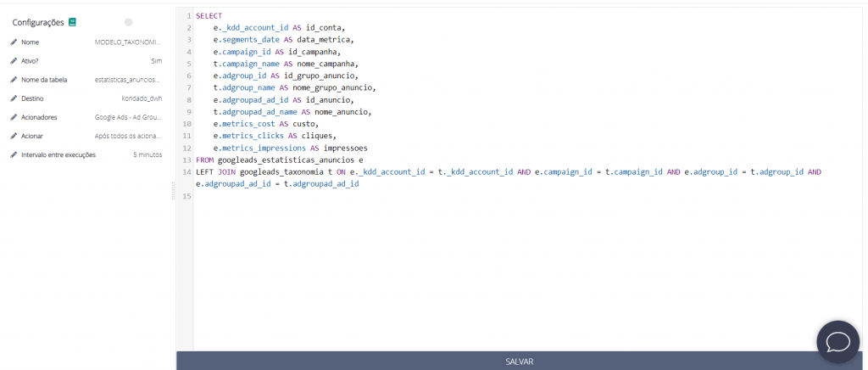The width and height of the screenshot is (868, 370).
Task: Open the chat support bubble
Action: (x=837, y=341)
